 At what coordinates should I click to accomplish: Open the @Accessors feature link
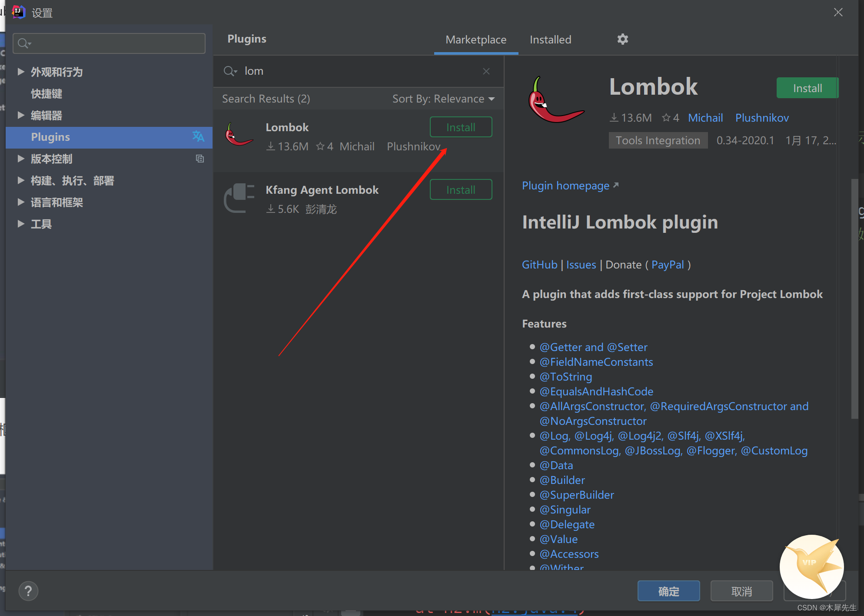tap(569, 554)
